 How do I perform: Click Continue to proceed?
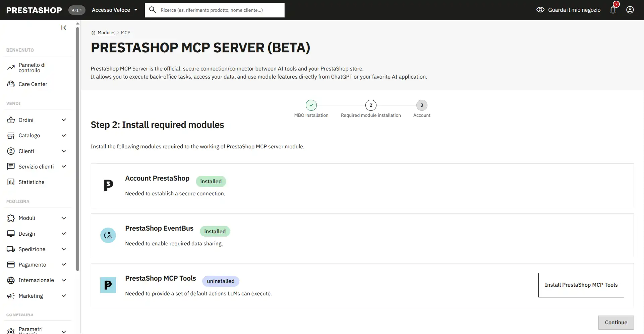pyautogui.click(x=616, y=322)
